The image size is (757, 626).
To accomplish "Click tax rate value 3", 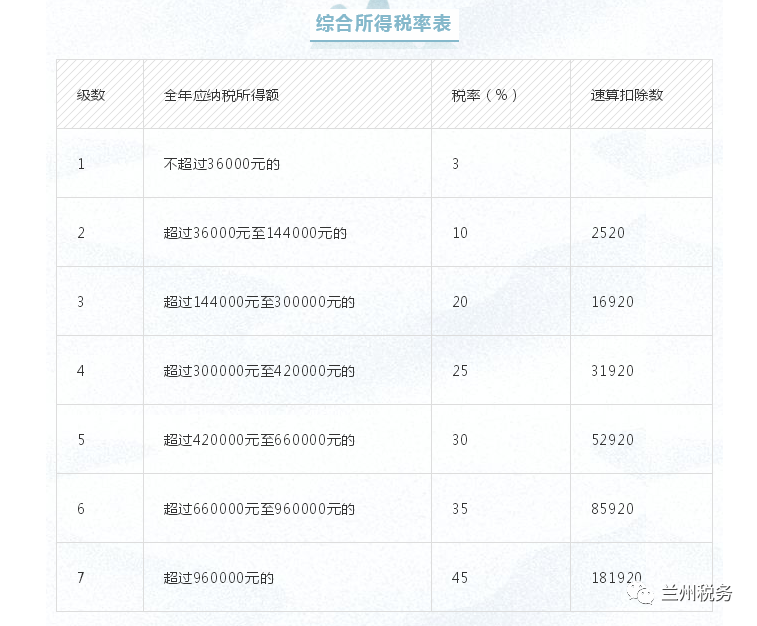I will [x=455, y=164].
